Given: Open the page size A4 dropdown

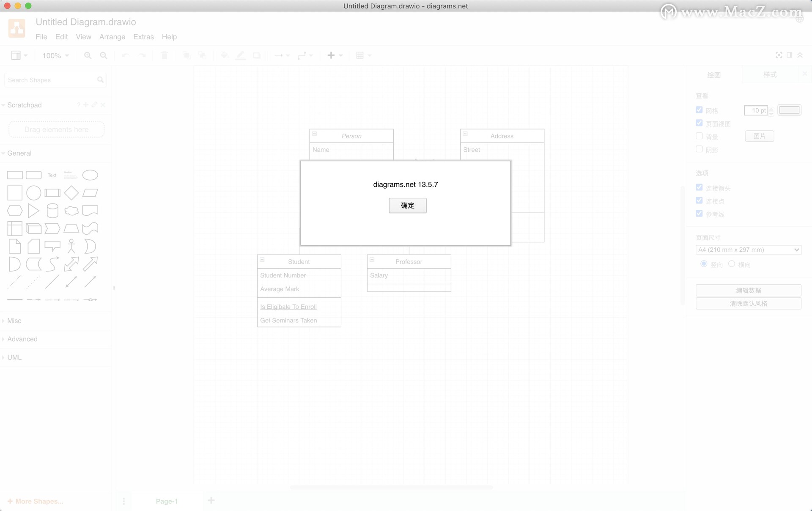Looking at the screenshot, I should coord(747,250).
